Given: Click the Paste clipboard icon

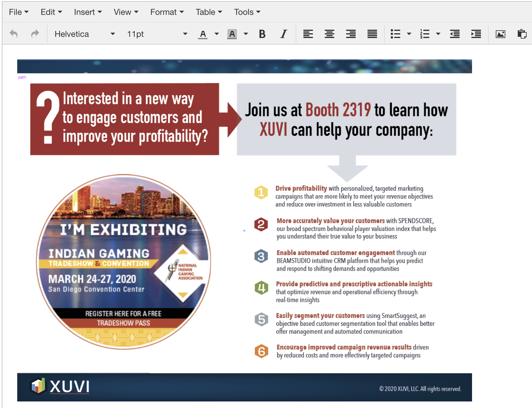Looking at the screenshot, I should pyautogui.click(x=522, y=34).
